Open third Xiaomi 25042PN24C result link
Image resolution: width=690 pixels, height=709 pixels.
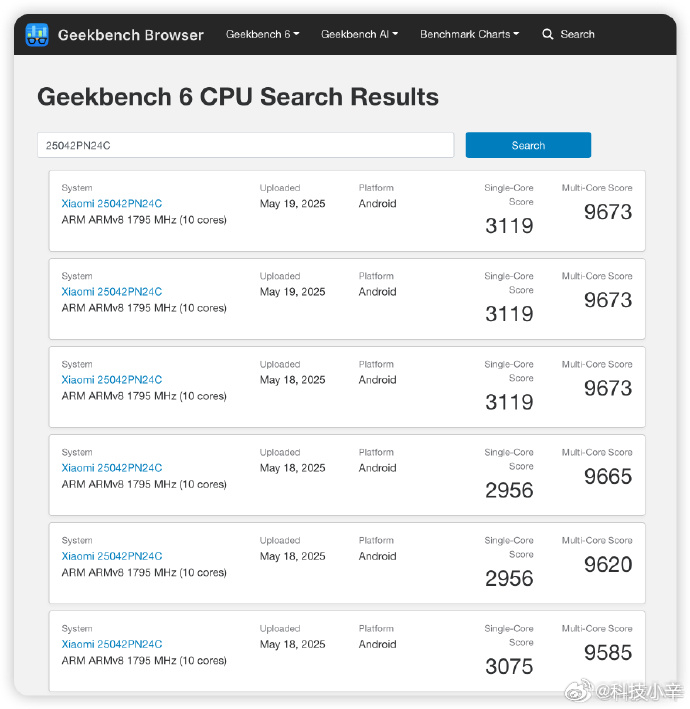(112, 380)
